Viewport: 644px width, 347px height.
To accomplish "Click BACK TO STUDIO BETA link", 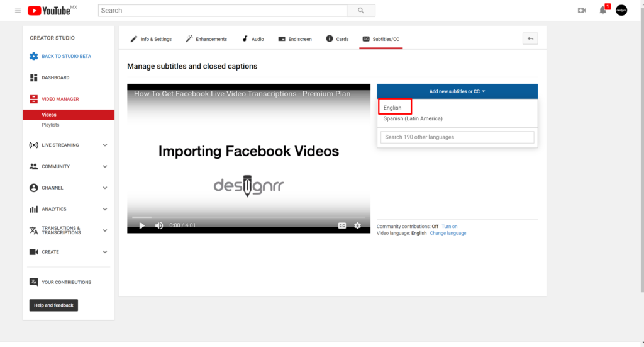I will (x=66, y=56).
